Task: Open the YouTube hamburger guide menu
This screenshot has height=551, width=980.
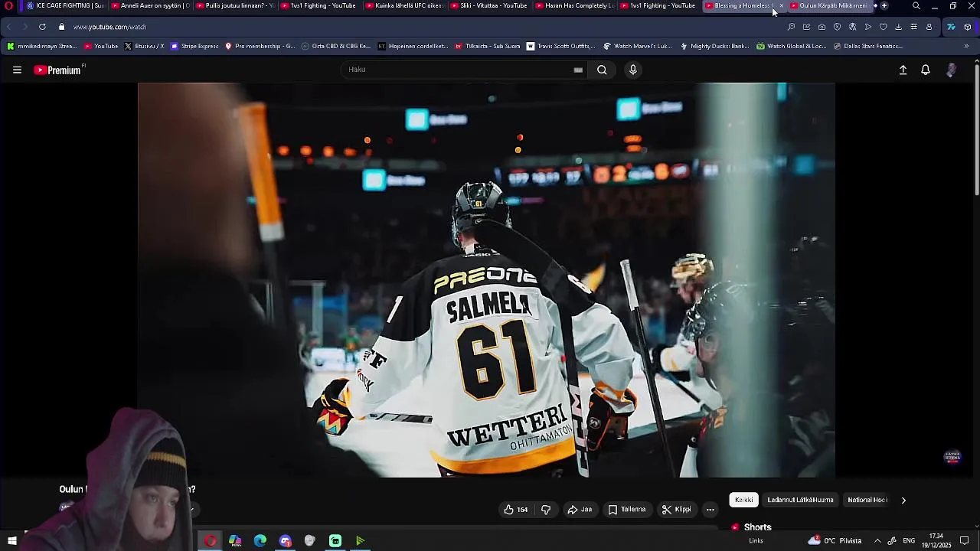Action: pos(17,70)
